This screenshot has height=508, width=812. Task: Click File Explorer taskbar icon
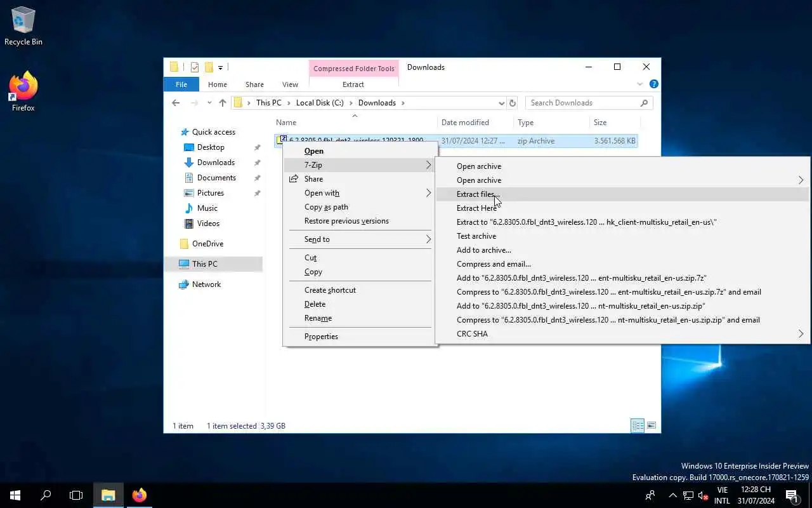[x=108, y=495]
